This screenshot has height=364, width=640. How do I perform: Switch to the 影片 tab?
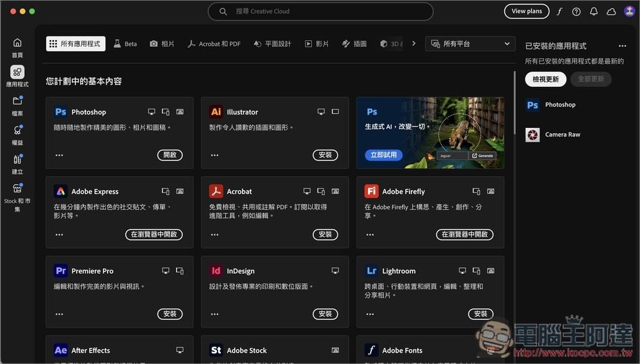317,44
